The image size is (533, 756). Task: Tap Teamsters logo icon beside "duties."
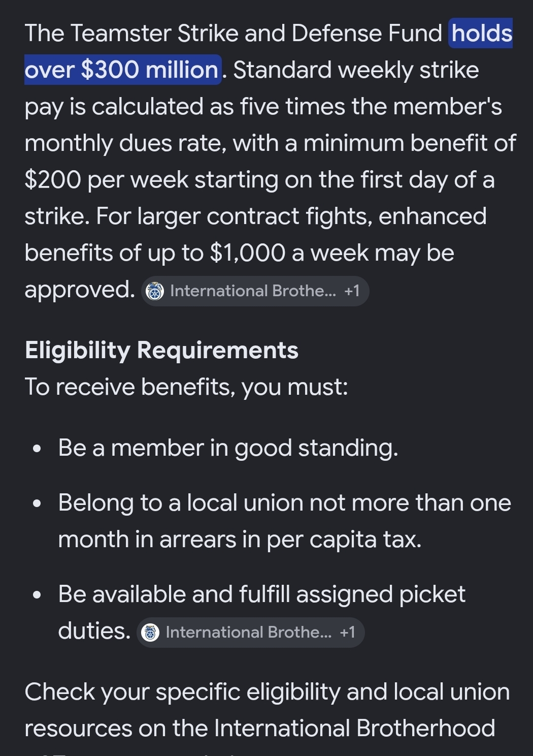pyautogui.click(x=150, y=633)
